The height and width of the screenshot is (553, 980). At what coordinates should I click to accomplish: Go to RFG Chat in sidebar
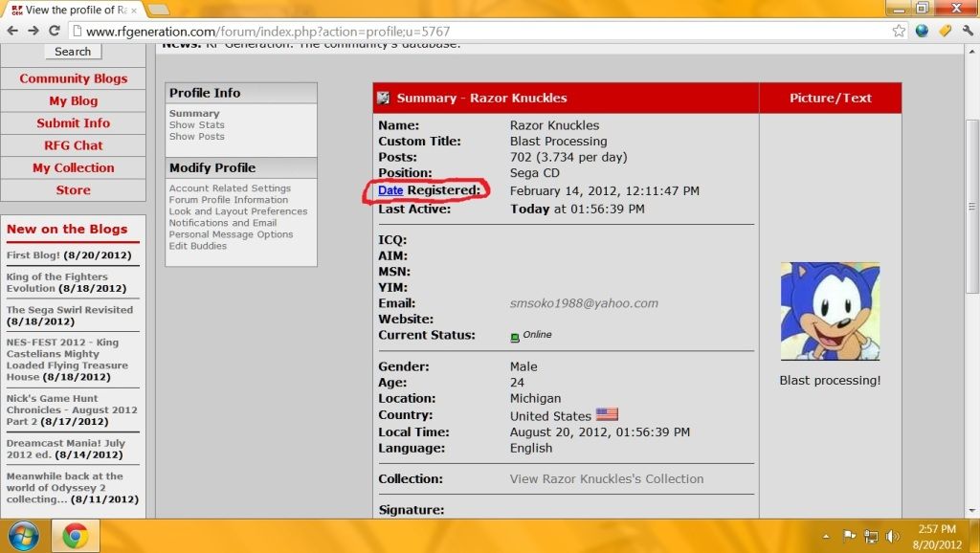[73, 145]
